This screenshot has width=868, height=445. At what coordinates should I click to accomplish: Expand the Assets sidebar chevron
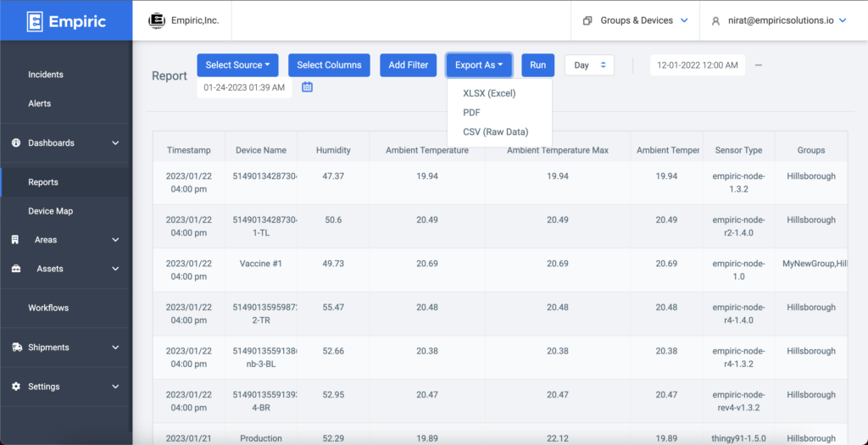point(115,269)
